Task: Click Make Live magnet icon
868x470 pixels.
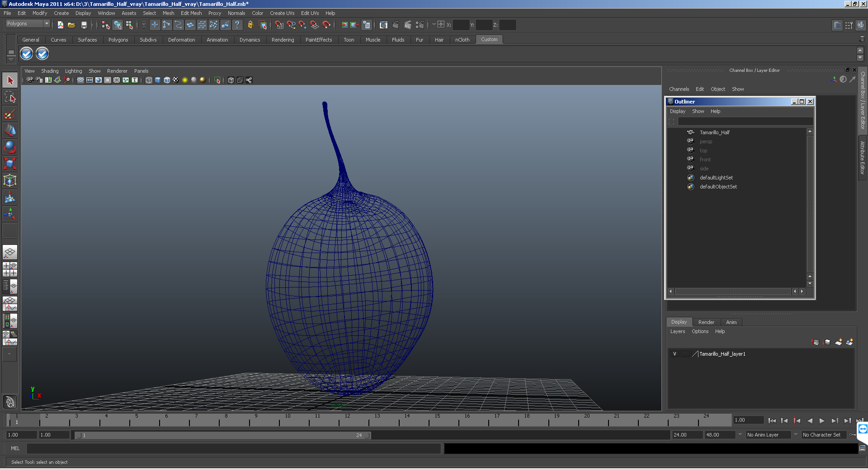Action: coord(326,25)
